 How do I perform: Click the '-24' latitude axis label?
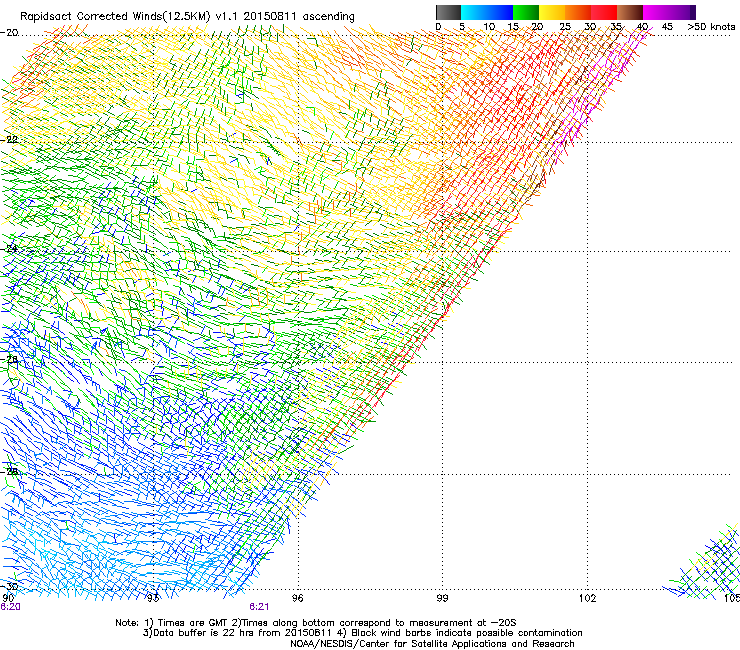point(9,249)
